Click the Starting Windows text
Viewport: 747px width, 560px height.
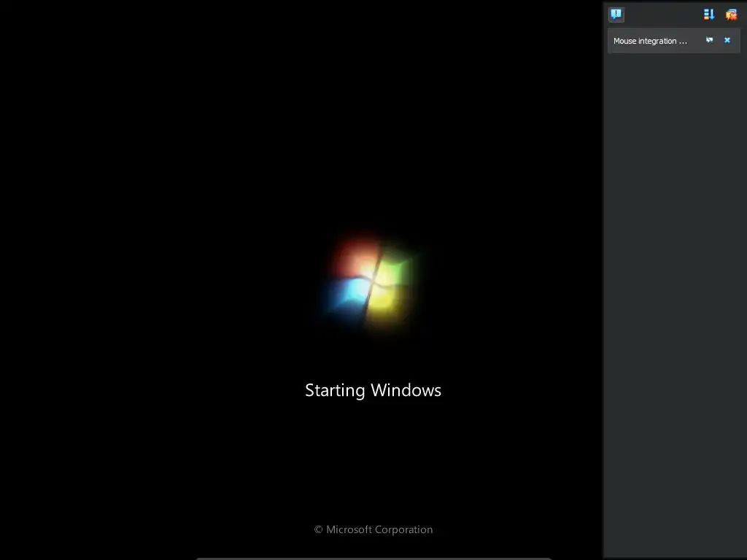coord(373,391)
